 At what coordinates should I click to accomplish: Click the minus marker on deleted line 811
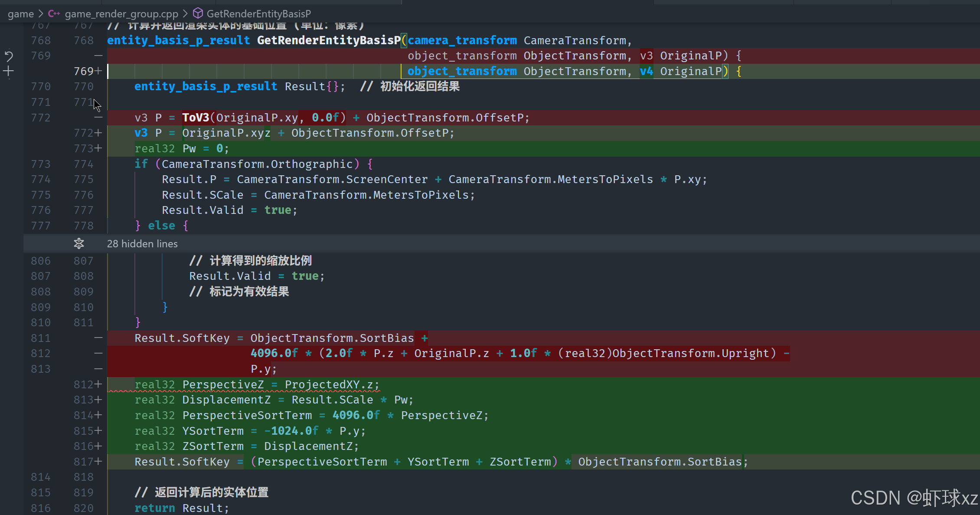click(x=98, y=338)
